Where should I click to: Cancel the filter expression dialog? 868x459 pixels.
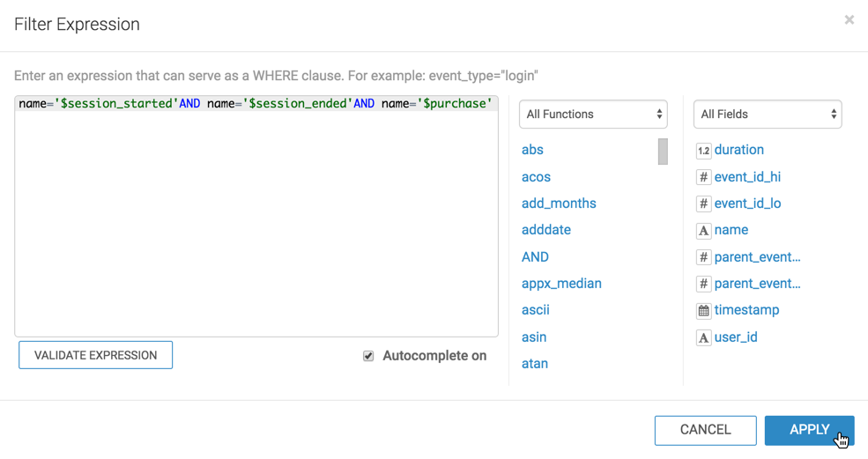click(705, 430)
